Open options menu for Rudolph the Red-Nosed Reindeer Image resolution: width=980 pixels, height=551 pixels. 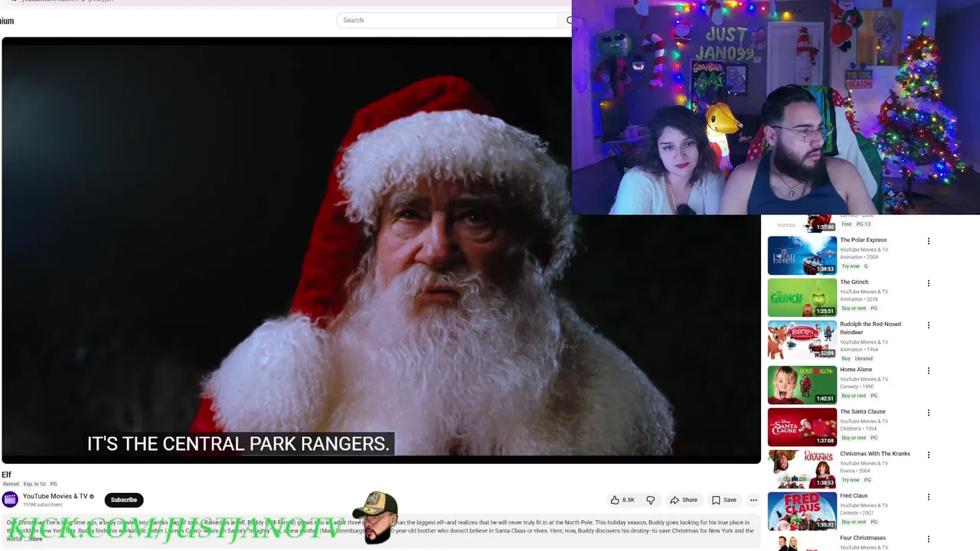pos(929,325)
